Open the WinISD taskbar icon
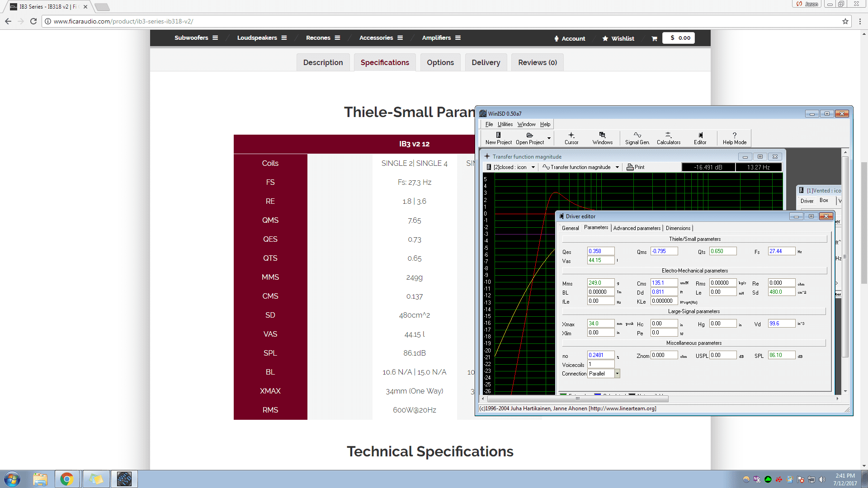The width and height of the screenshot is (868, 488). (x=124, y=479)
